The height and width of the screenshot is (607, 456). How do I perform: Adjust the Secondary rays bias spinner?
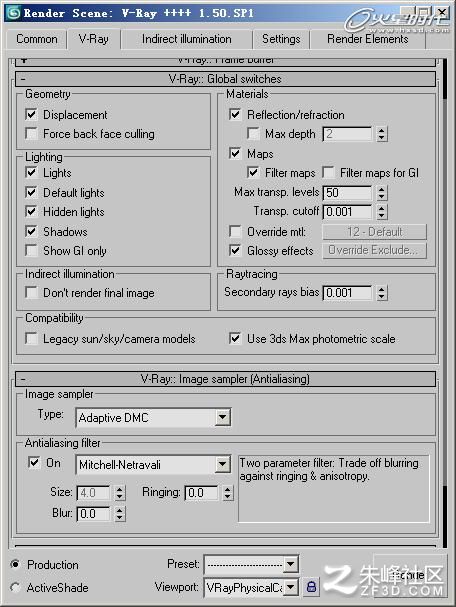(382, 293)
